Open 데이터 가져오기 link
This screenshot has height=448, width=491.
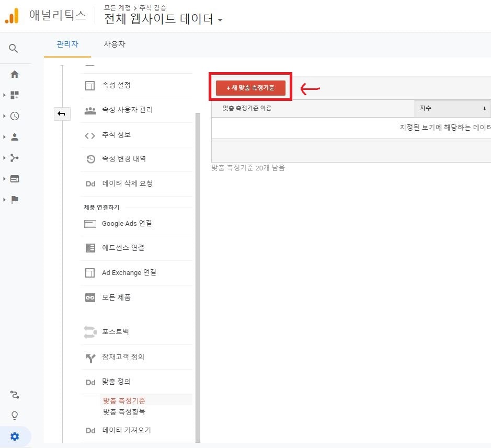pyautogui.click(x=127, y=430)
